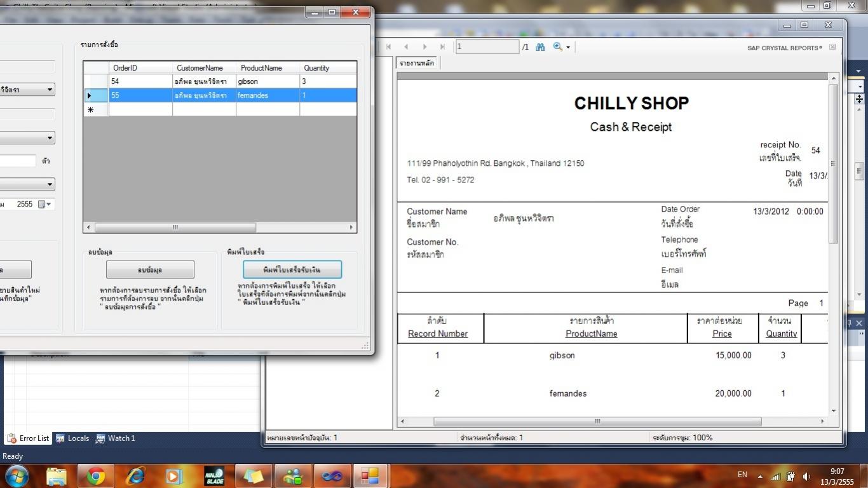Click grid scrollbar left arrow
868x488 pixels.
point(88,227)
